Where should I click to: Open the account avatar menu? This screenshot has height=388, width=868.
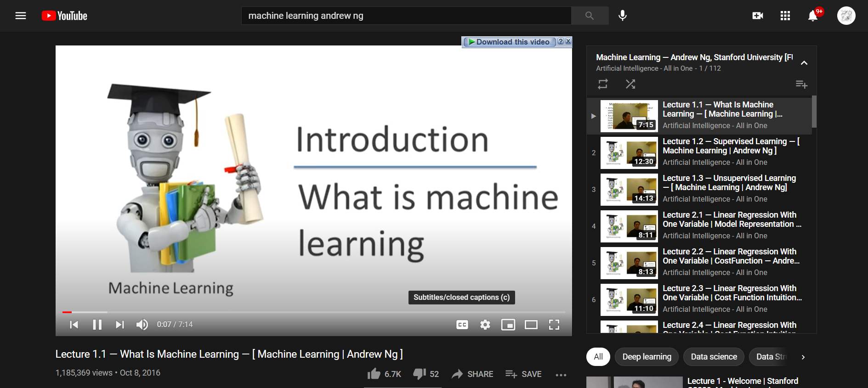click(846, 16)
